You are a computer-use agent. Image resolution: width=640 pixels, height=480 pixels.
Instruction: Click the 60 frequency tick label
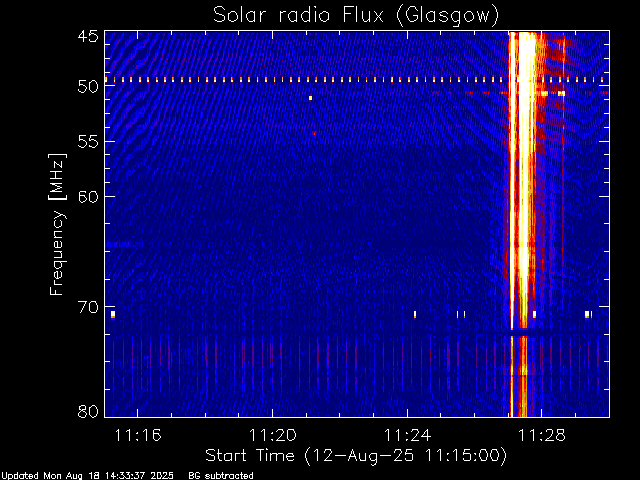[88, 196]
